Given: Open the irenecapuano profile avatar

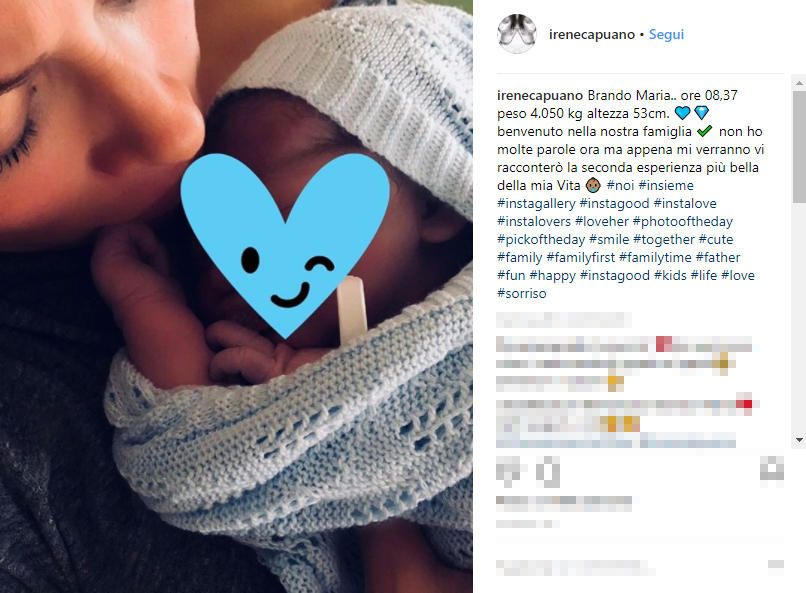Looking at the screenshot, I should coord(517,34).
